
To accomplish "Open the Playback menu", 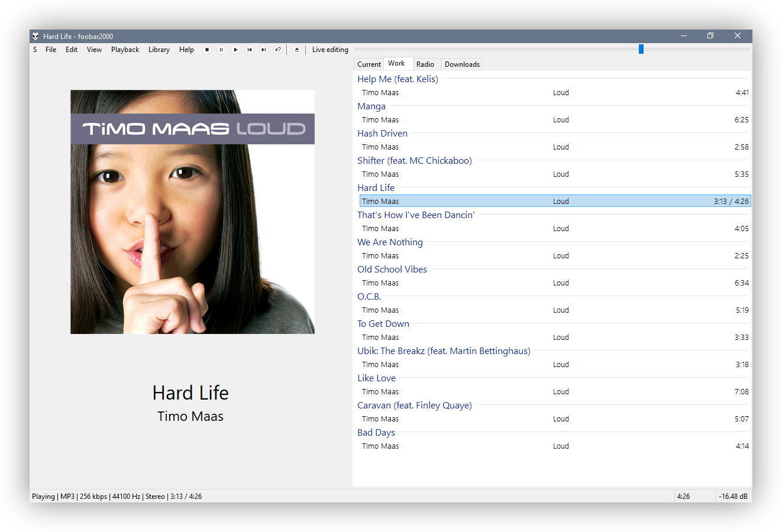I will (125, 50).
